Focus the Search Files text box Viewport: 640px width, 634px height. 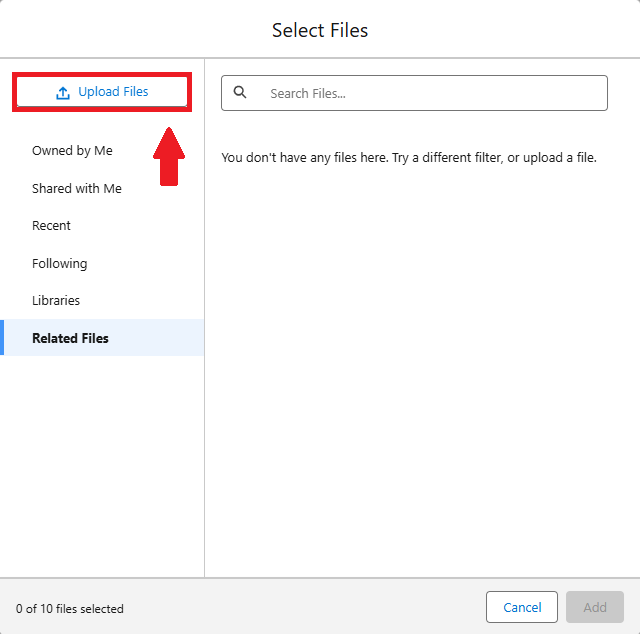point(430,93)
